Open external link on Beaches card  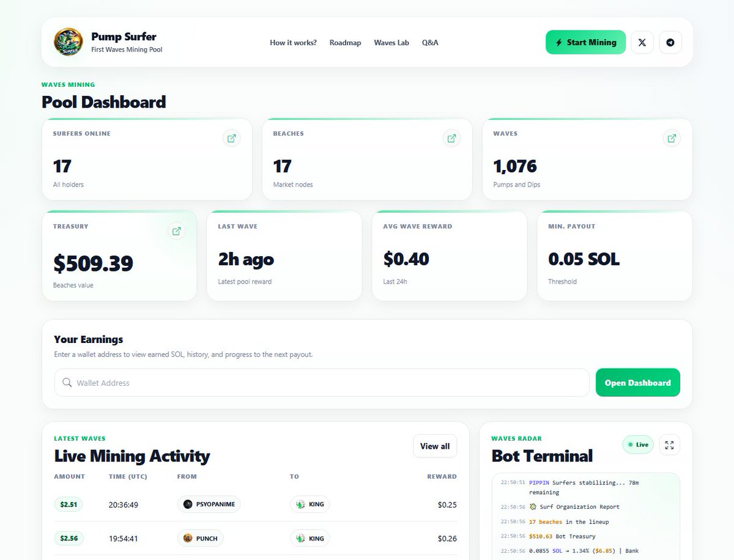451,138
